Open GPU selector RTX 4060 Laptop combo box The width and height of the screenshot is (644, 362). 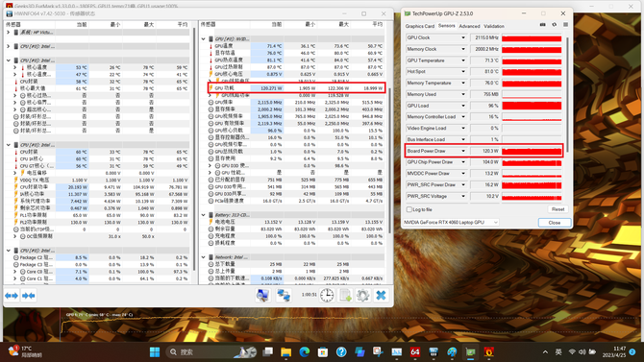click(x=451, y=222)
